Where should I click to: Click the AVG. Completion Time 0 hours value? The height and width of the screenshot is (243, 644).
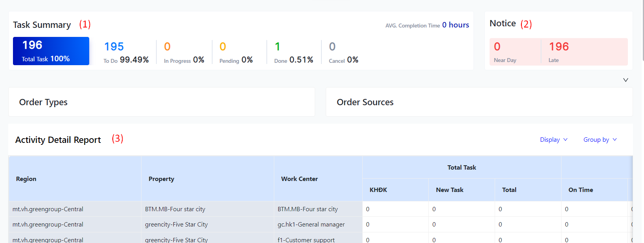coord(455,25)
